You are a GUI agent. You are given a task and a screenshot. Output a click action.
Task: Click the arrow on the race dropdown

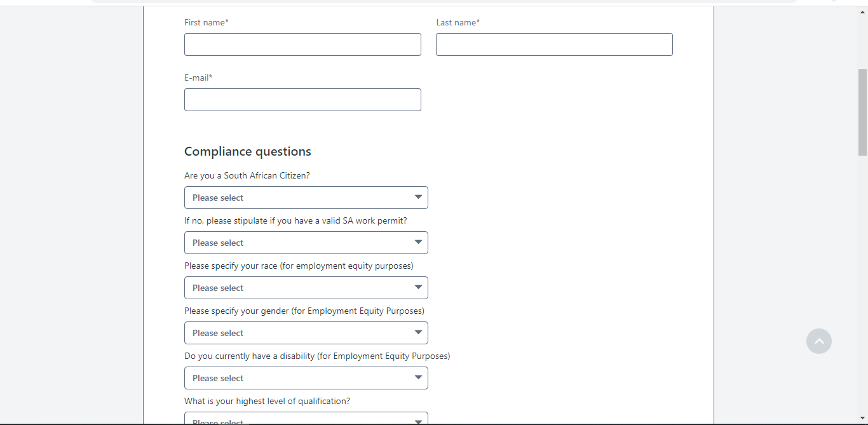click(418, 288)
